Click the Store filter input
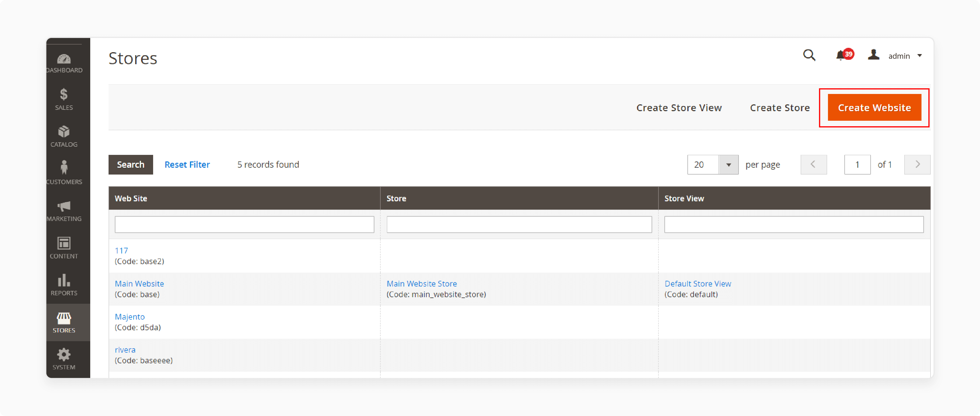The width and height of the screenshot is (980, 416). pos(519,225)
